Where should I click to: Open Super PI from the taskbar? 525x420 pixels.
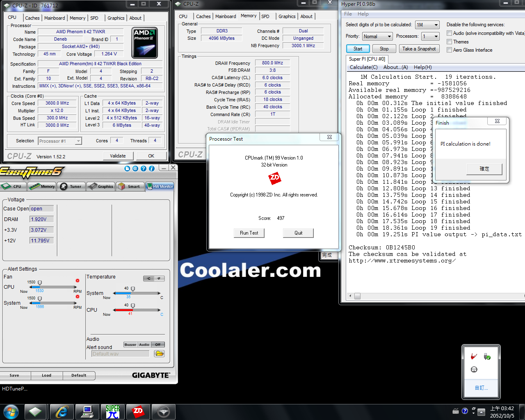[113, 411]
